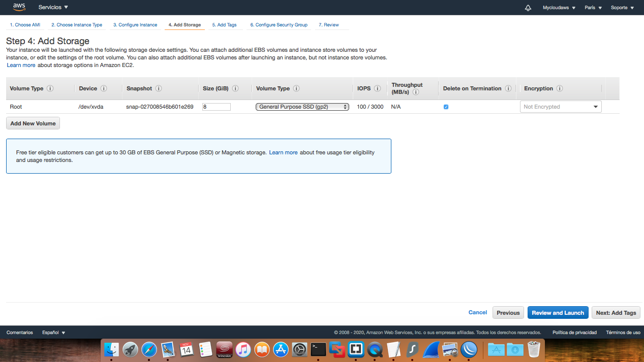Image resolution: width=644 pixels, height=362 pixels.
Task: Open QuickTime Player icon in dock
Action: click(x=375, y=349)
